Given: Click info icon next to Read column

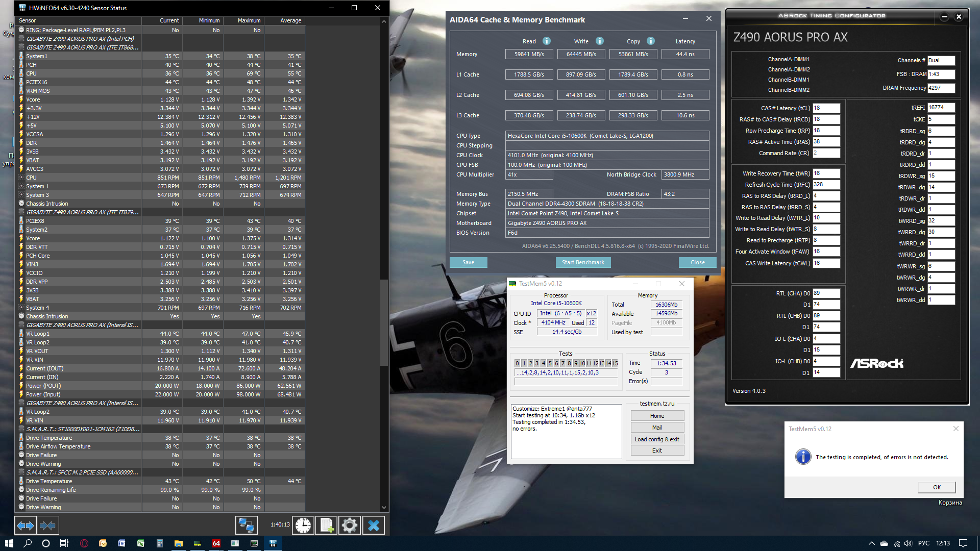Looking at the screenshot, I should pyautogui.click(x=547, y=41).
